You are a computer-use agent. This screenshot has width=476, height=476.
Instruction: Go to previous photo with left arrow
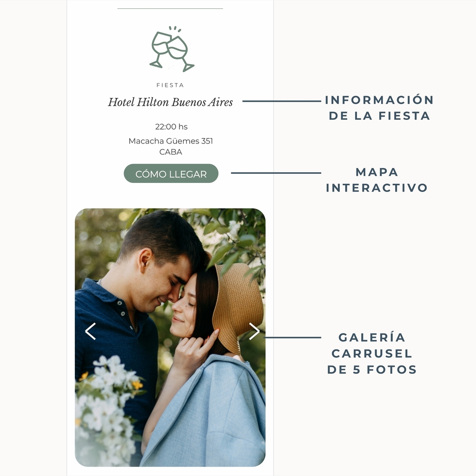90,331
